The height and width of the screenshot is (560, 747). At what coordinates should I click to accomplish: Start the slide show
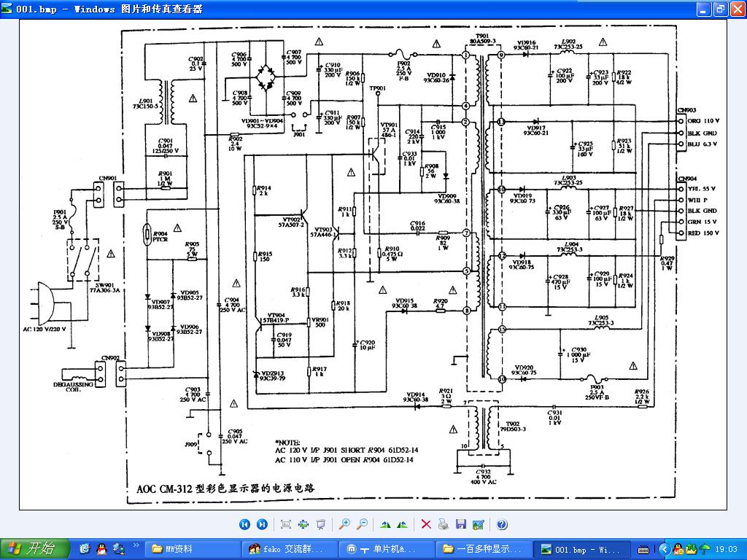[321, 524]
